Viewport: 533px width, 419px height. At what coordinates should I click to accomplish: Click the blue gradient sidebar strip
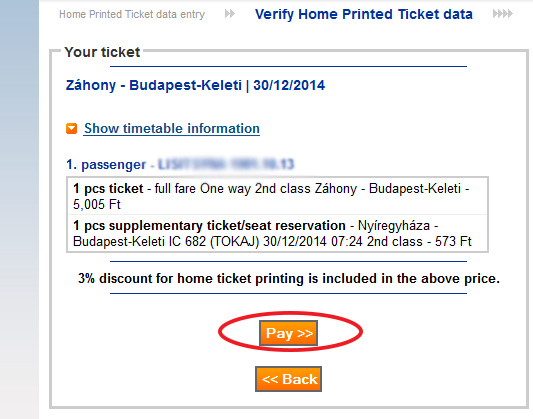click(19, 209)
